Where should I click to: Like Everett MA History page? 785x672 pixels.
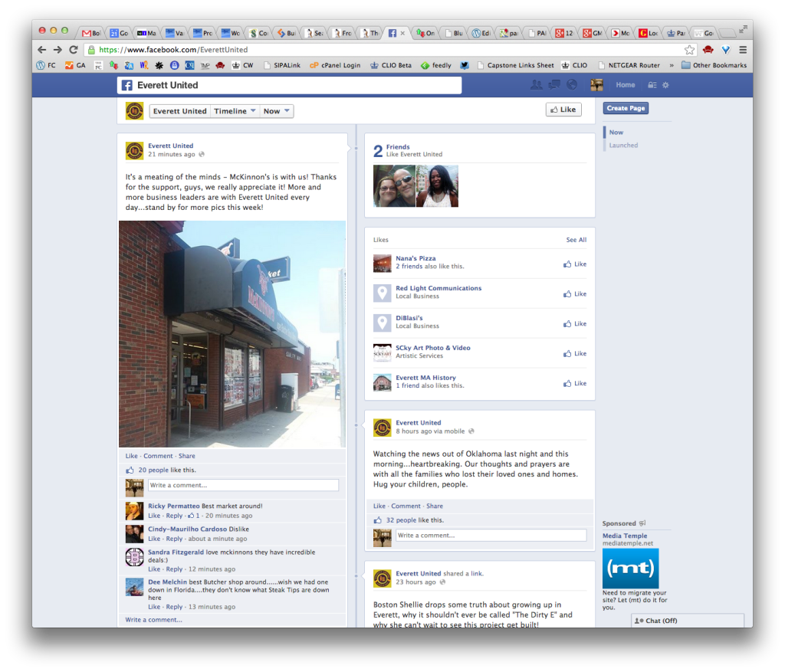(x=575, y=383)
